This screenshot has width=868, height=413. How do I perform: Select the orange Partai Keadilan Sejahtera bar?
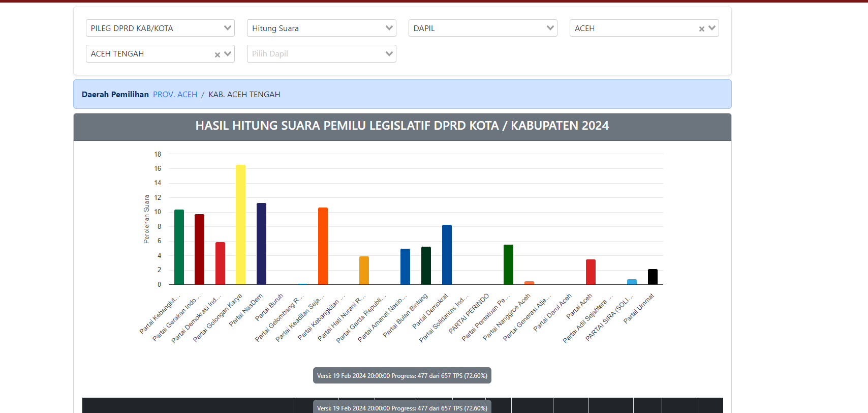tap(323, 246)
